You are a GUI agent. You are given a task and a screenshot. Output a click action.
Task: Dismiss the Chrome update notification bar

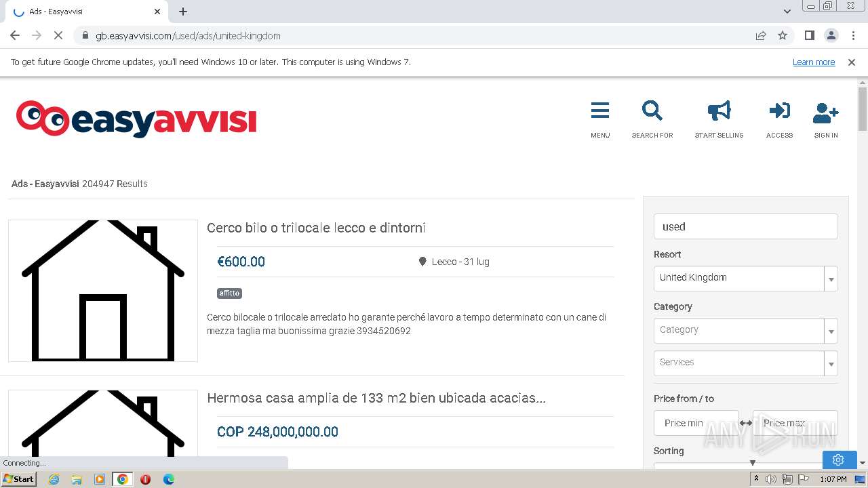(852, 62)
